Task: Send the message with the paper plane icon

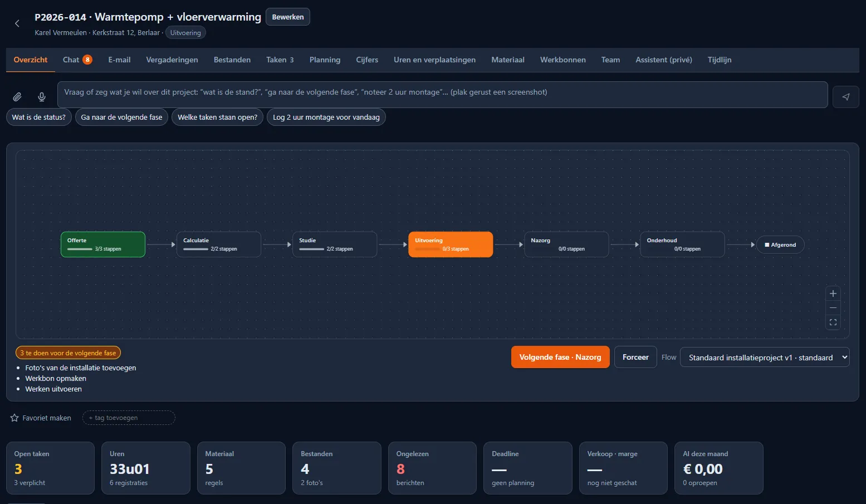Action: 845,97
